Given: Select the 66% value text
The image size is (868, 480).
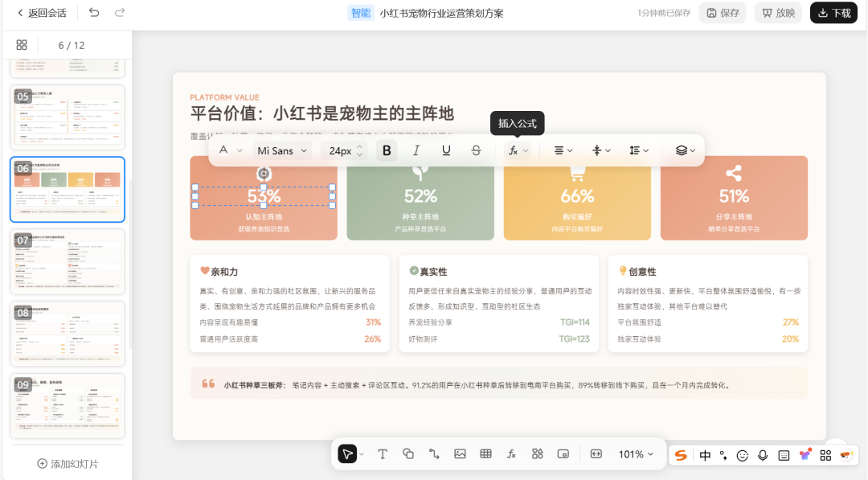Looking at the screenshot, I should pos(577,196).
